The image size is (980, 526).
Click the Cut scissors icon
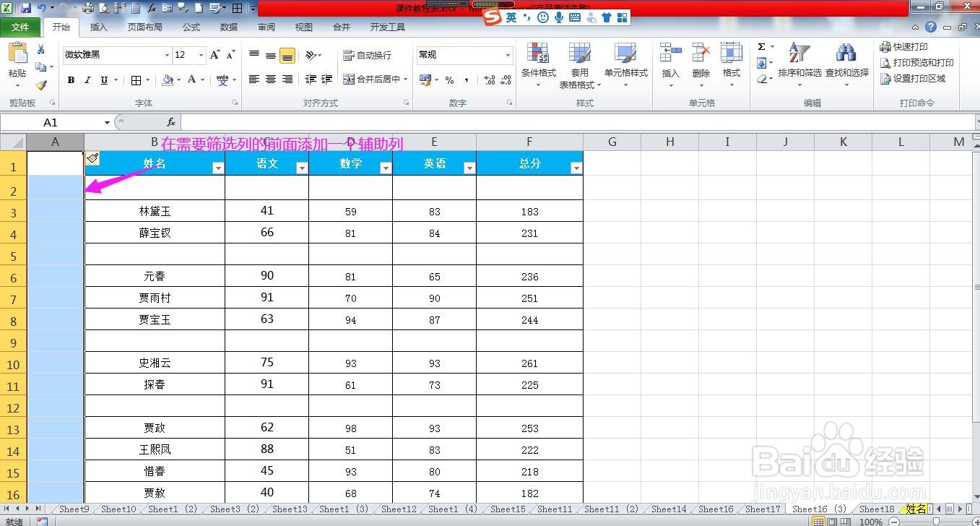(41, 49)
